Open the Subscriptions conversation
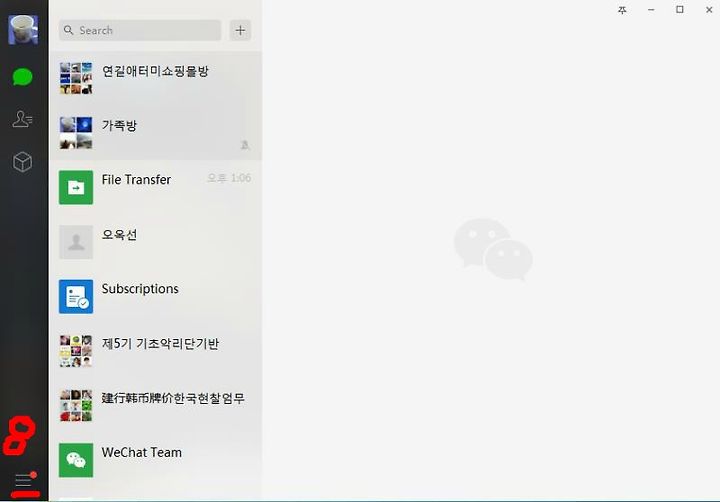 click(x=155, y=297)
